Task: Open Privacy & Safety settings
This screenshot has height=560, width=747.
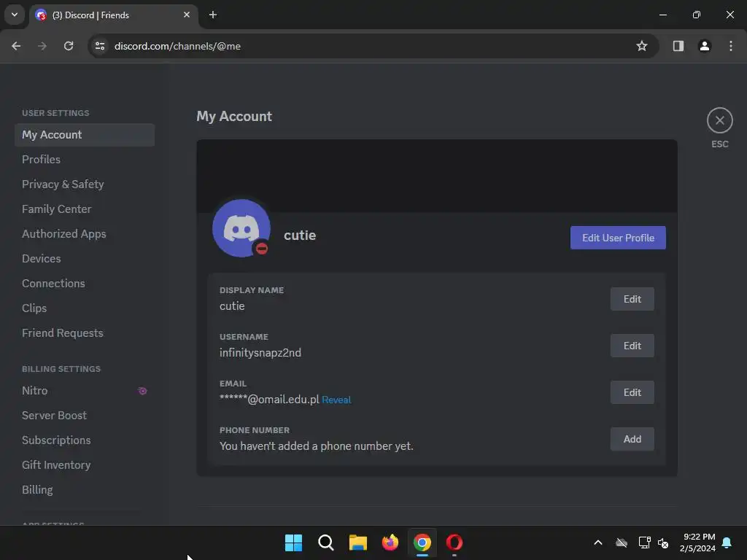Action: 85,184
